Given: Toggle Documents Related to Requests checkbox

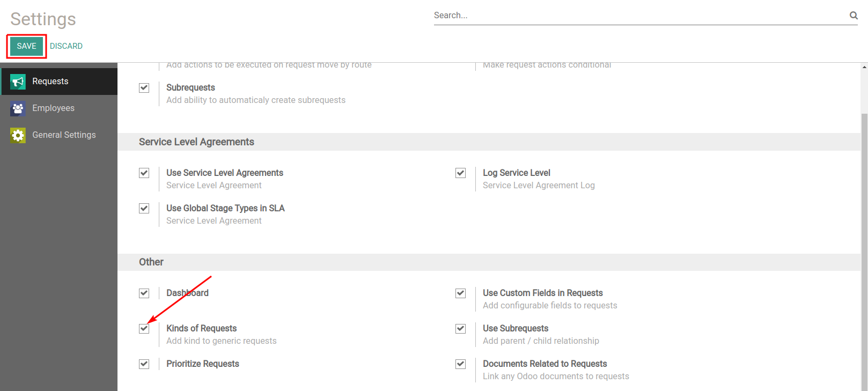Looking at the screenshot, I should click(x=460, y=364).
